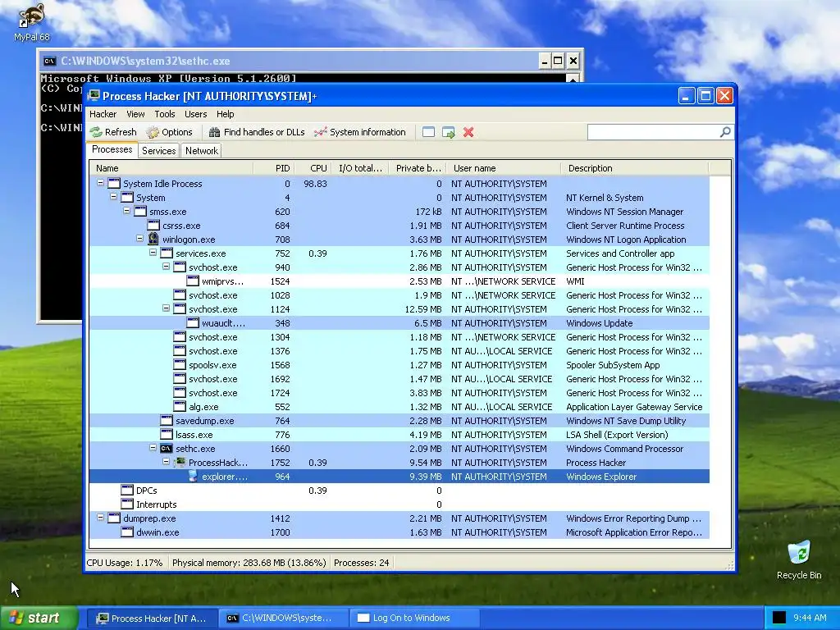Screen dimensions: 840x630
Task: Open the Windows start menu
Action: [38, 618]
